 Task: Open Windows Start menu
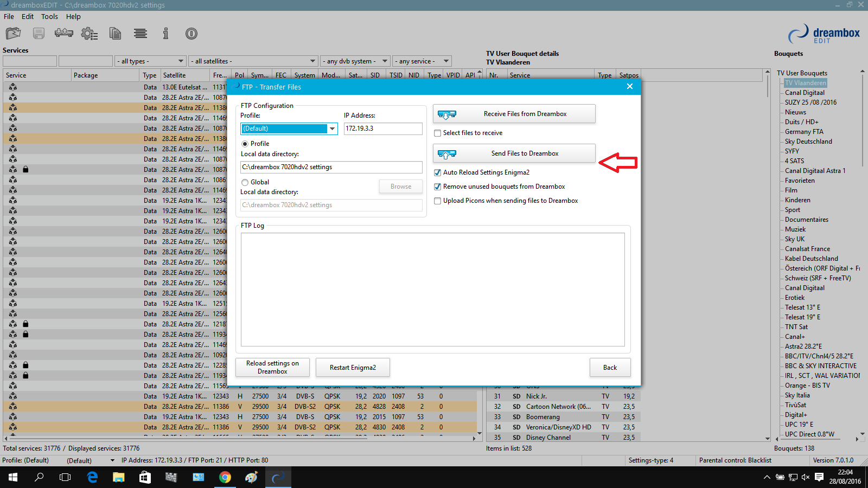click(13, 477)
